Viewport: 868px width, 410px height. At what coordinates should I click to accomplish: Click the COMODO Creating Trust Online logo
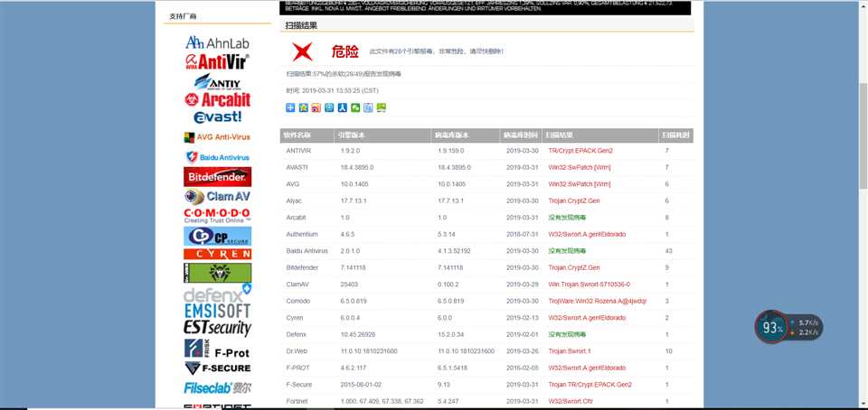218,216
